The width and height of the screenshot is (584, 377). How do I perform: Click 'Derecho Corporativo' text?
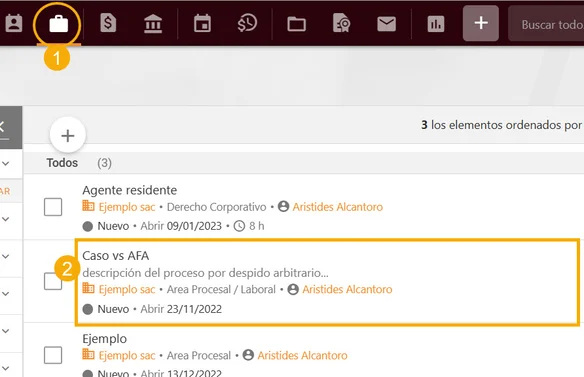(x=216, y=207)
